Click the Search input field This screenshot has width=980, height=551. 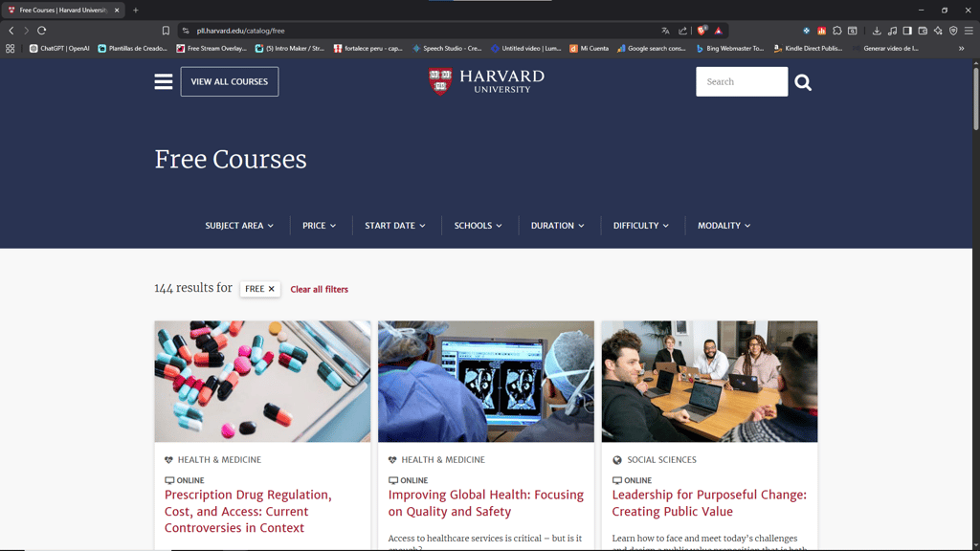click(x=742, y=82)
